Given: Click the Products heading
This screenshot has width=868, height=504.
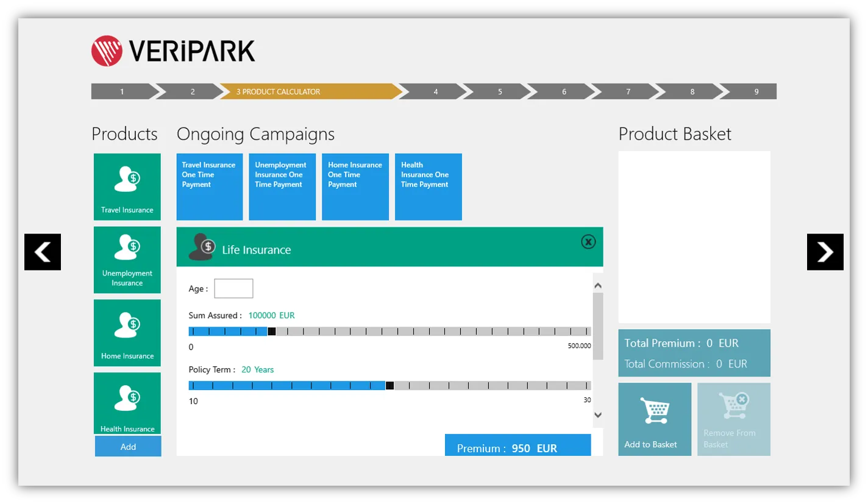Looking at the screenshot, I should click(x=124, y=134).
